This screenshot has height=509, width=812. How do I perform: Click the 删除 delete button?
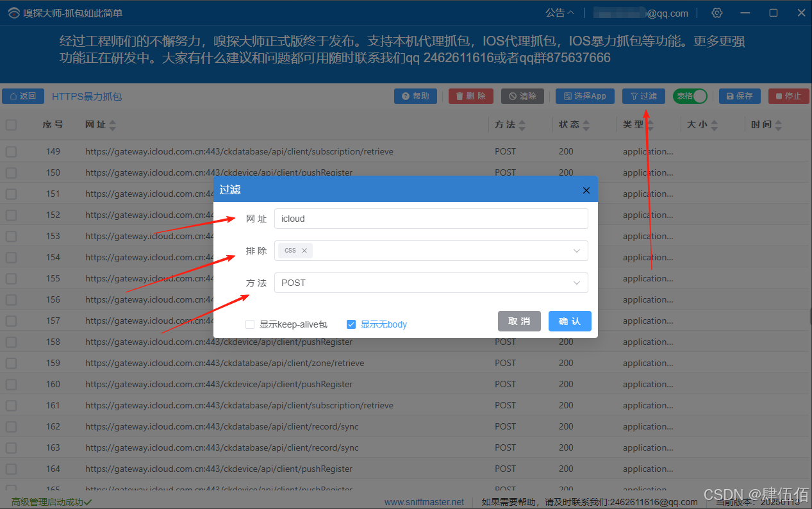click(x=471, y=96)
